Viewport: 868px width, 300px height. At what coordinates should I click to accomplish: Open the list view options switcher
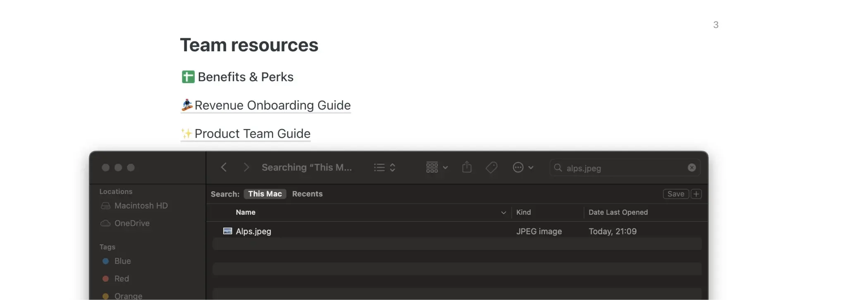tap(385, 168)
